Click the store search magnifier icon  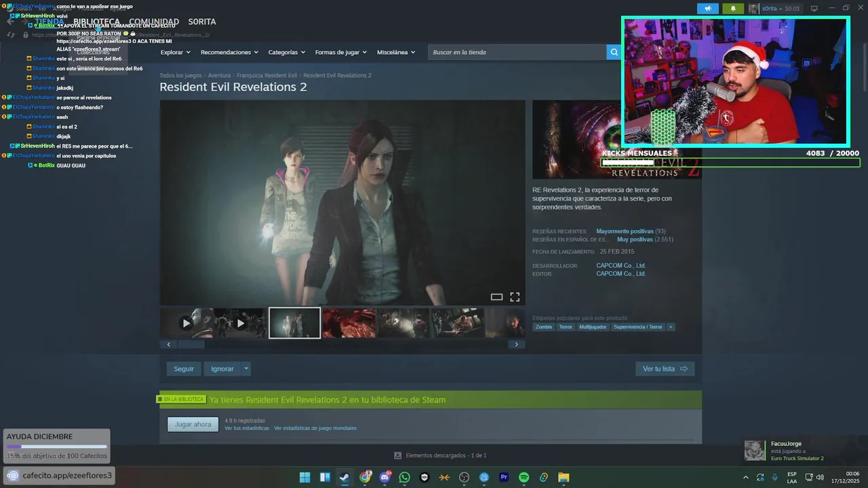[x=614, y=52]
